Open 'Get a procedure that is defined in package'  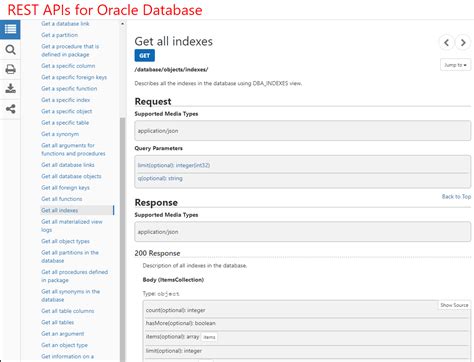click(70, 50)
